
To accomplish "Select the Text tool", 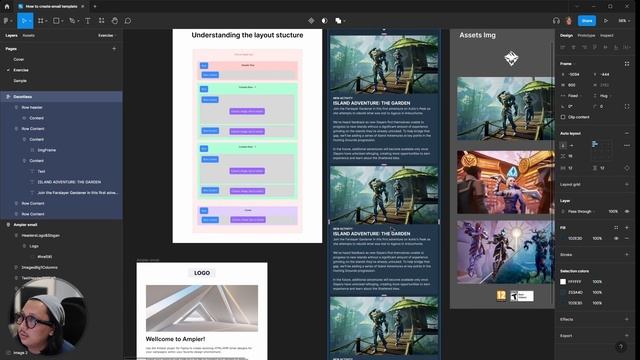I will click(x=88, y=21).
